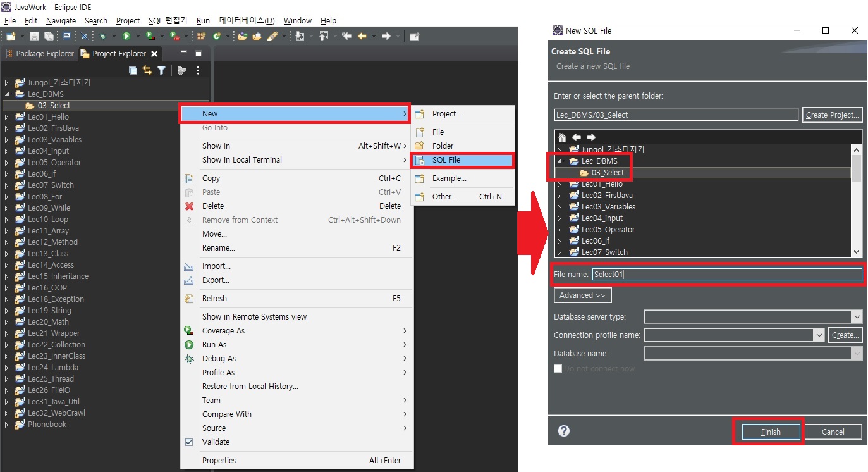868x472 pixels.
Task: Maximize the Project Explorer panel
Action: [198, 53]
